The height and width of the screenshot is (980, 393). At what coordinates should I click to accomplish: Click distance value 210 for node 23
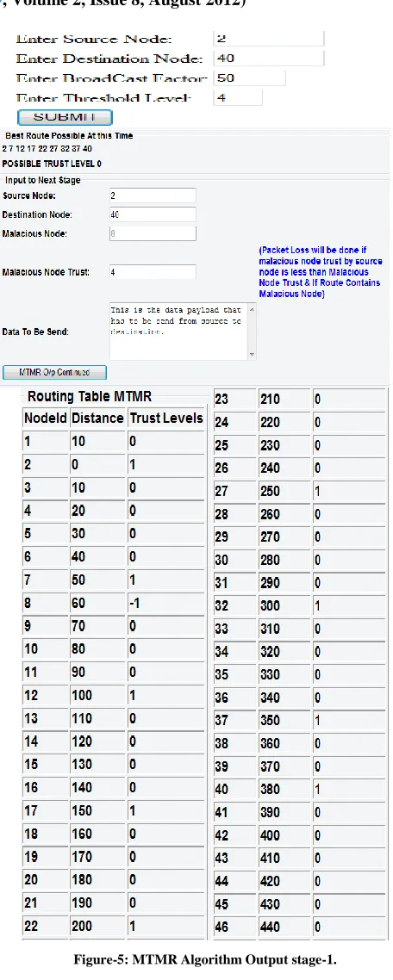click(271, 400)
